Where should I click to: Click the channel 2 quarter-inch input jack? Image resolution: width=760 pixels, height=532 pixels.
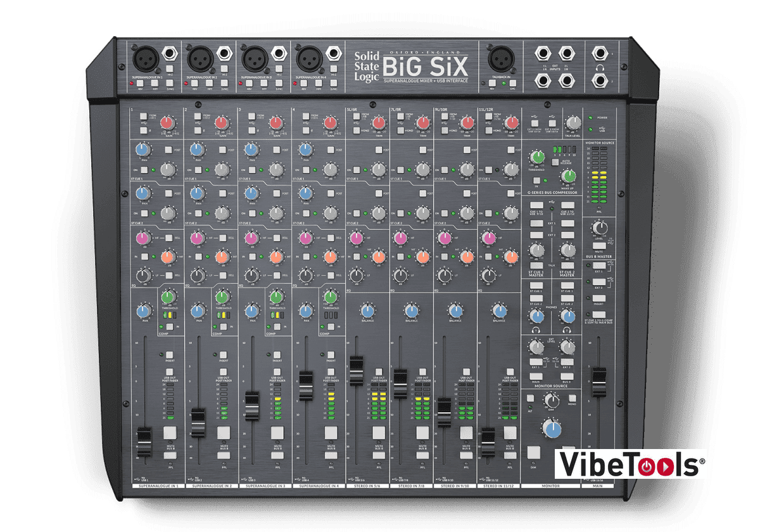pos(225,54)
